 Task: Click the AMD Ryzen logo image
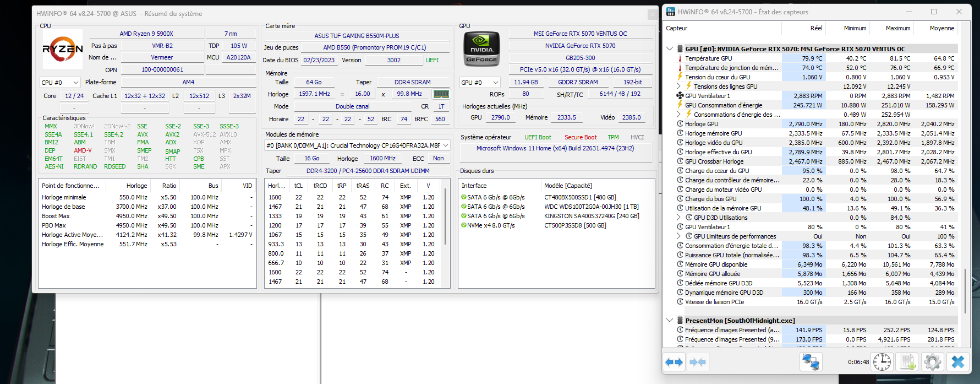tap(63, 49)
